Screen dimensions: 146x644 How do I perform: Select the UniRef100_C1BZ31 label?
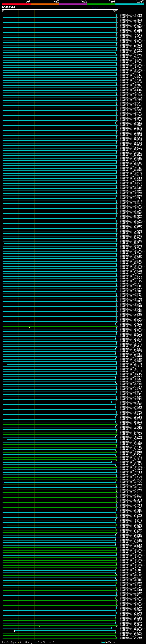point(131,128)
